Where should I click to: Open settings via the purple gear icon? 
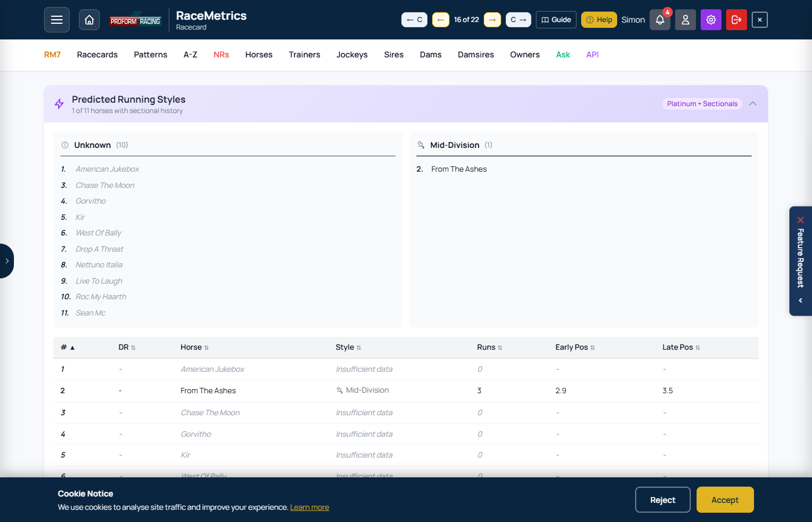pyautogui.click(x=710, y=19)
